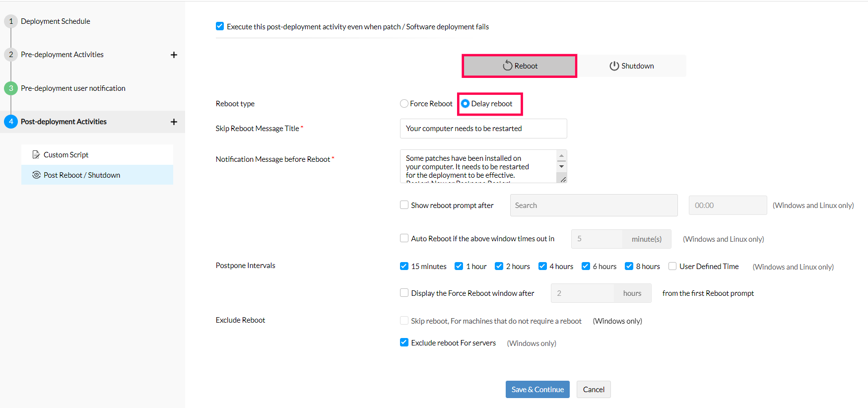Click Save & Continue button
This screenshot has height=408, width=868.
point(537,390)
